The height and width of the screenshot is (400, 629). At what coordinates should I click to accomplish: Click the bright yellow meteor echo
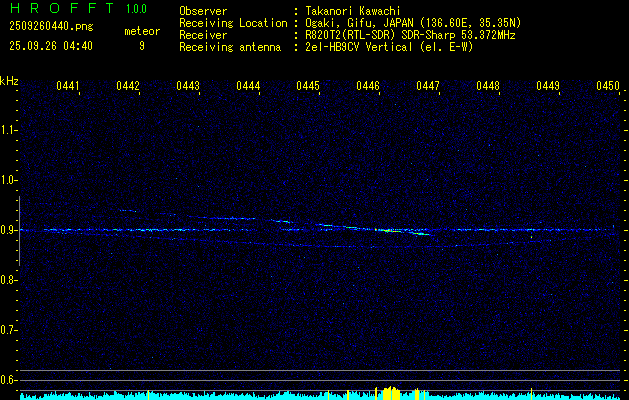point(386,229)
